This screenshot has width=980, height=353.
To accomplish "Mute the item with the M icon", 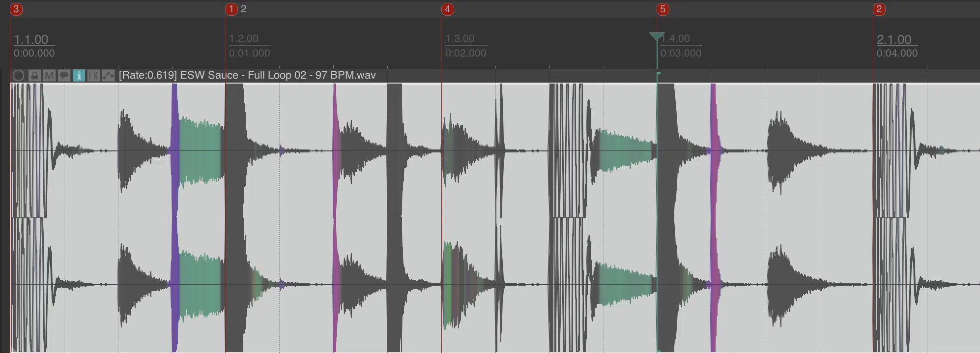I will coord(49,75).
